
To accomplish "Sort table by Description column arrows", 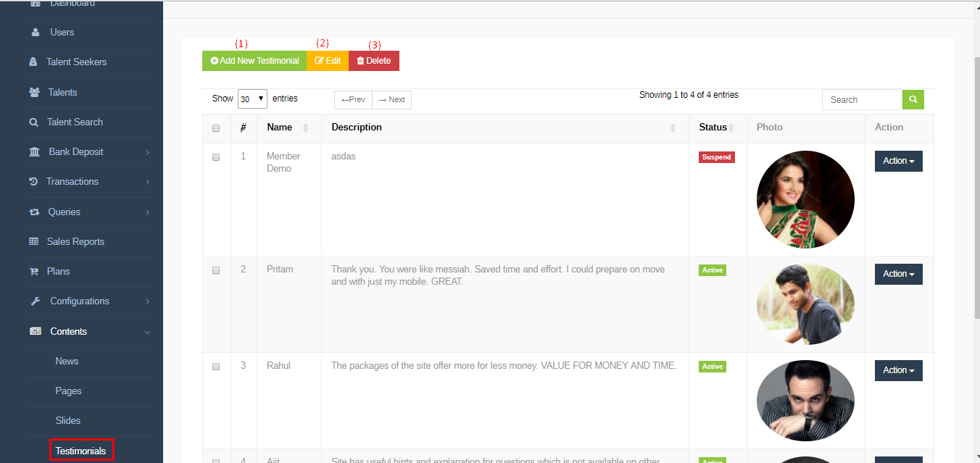I will tap(673, 128).
